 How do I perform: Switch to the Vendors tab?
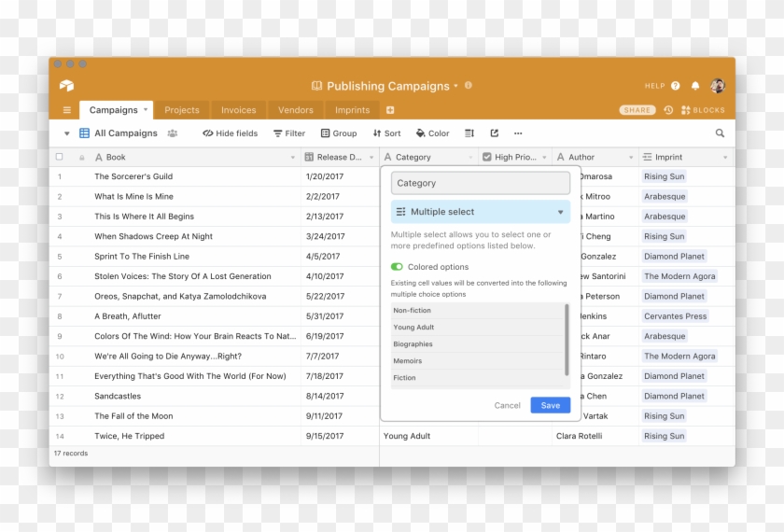pyautogui.click(x=296, y=110)
